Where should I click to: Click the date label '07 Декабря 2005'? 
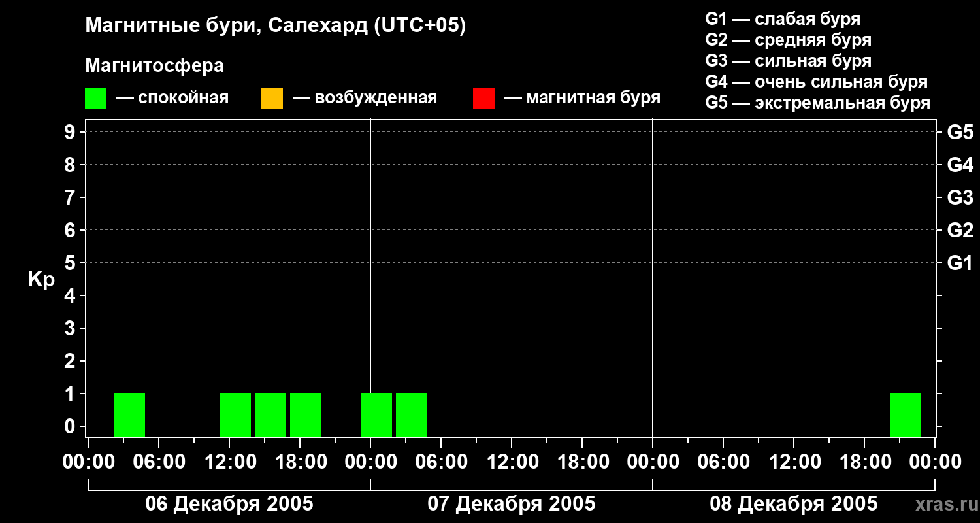point(512,504)
